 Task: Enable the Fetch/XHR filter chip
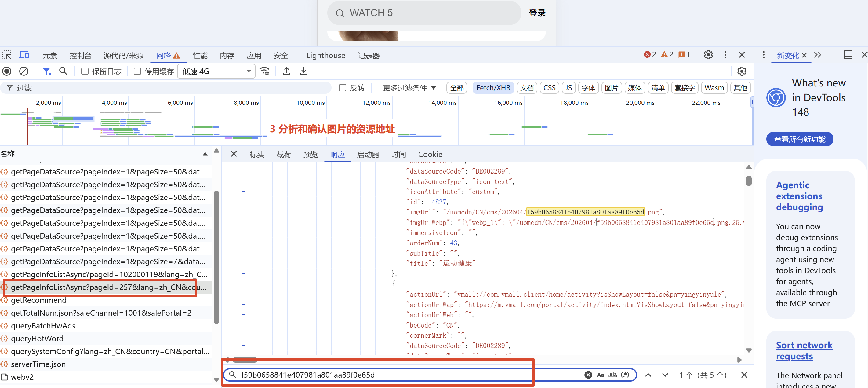tap(493, 88)
